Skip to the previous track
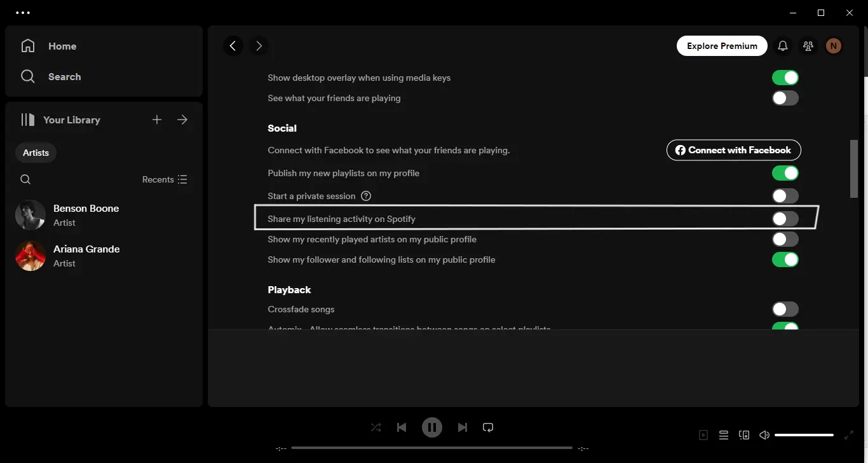The width and height of the screenshot is (868, 463). tap(402, 427)
